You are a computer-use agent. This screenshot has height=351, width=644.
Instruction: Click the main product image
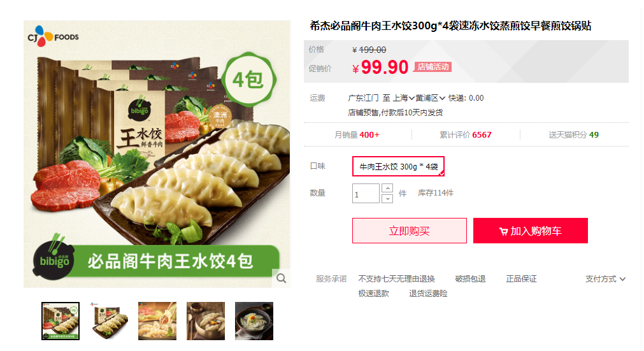tap(157, 154)
